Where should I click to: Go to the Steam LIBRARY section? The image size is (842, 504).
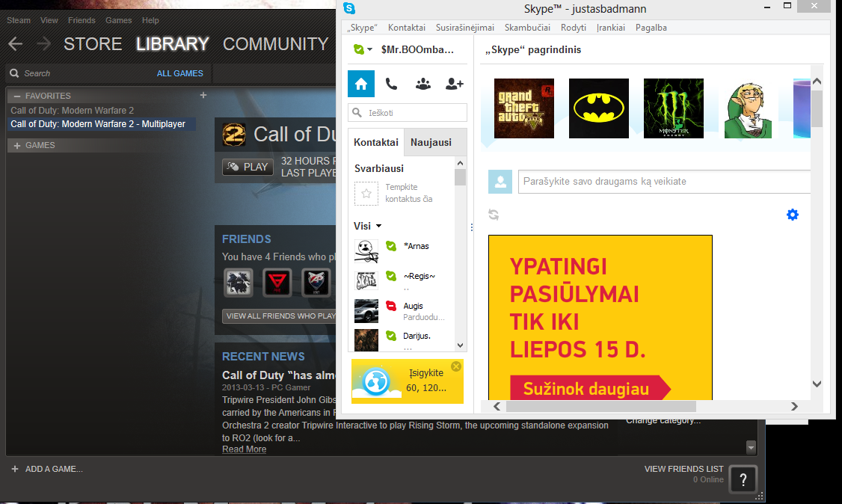[x=173, y=44]
